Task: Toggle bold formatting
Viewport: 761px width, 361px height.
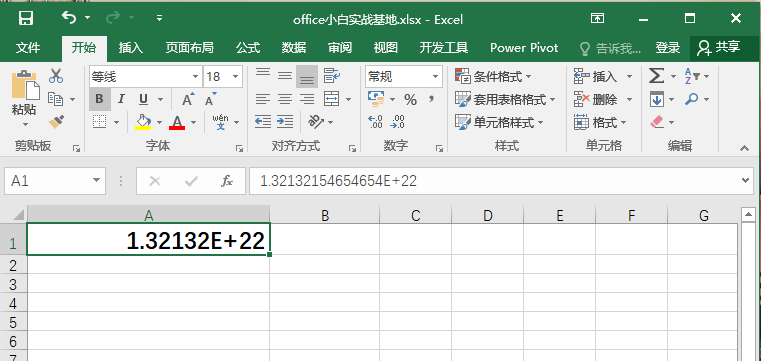Action: pyautogui.click(x=99, y=99)
